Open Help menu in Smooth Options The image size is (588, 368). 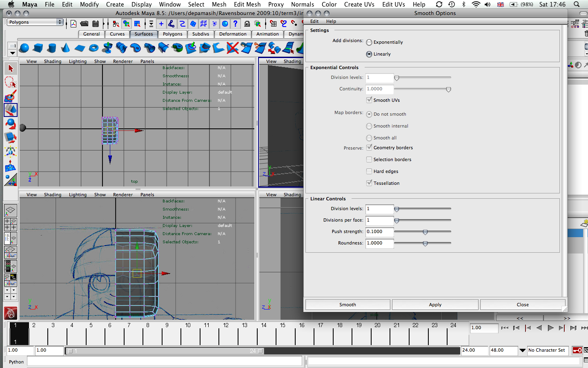pyautogui.click(x=331, y=21)
